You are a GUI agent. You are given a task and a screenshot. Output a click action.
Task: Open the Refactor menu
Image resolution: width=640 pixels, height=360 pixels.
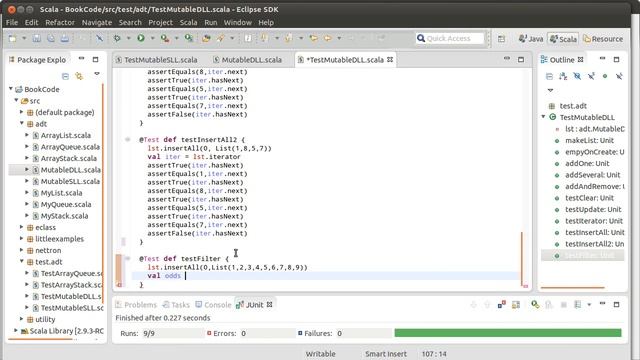pyautogui.click(x=60, y=22)
